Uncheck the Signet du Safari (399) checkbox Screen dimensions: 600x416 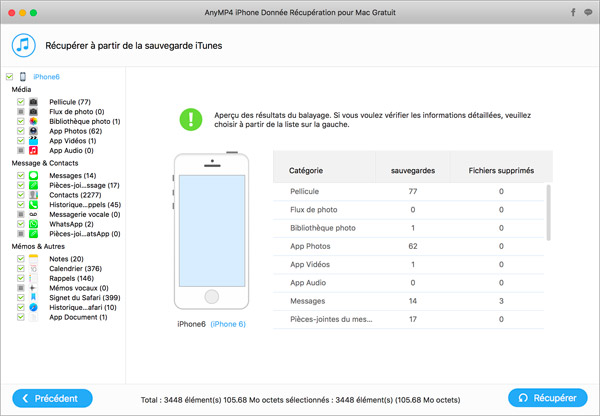point(21,297)
